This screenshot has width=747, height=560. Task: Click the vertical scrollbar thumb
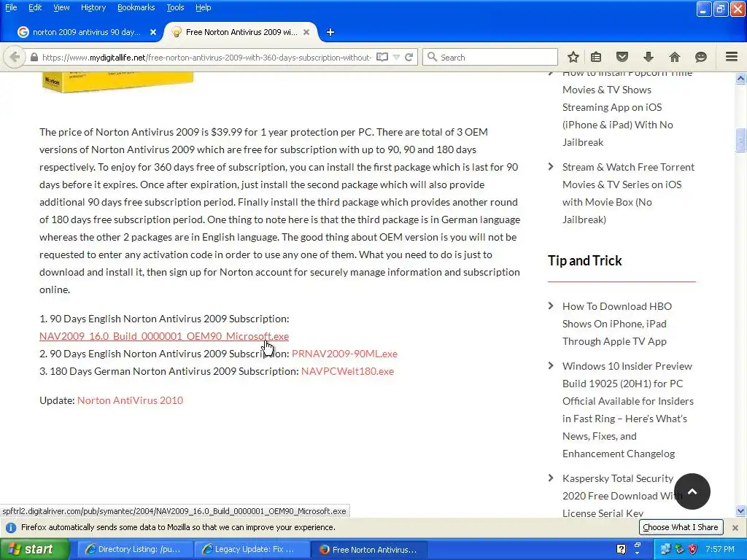pyautogui.click(x=740, y=140)
